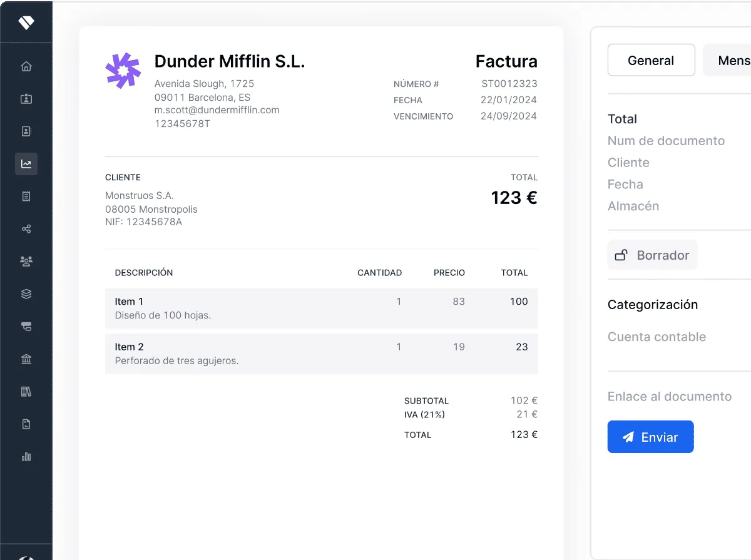Click price 19 in Item 2 row
Image resolution: width=751 pixels, height=560 pixels.
459,347
